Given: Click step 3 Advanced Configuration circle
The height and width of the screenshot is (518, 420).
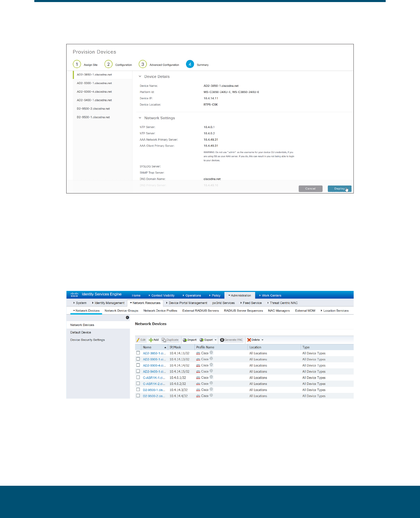Looking at the screenshot, I should tap(143, 64).
